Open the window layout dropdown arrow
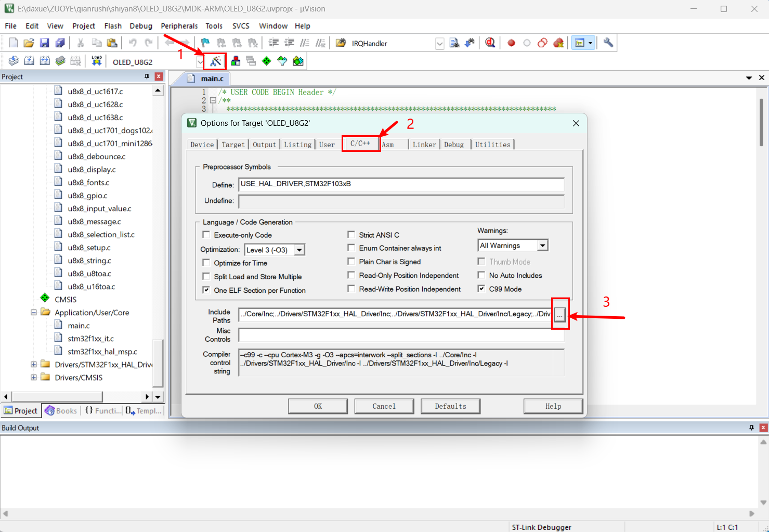Screen dimensions: 769x532 (590, 43)
